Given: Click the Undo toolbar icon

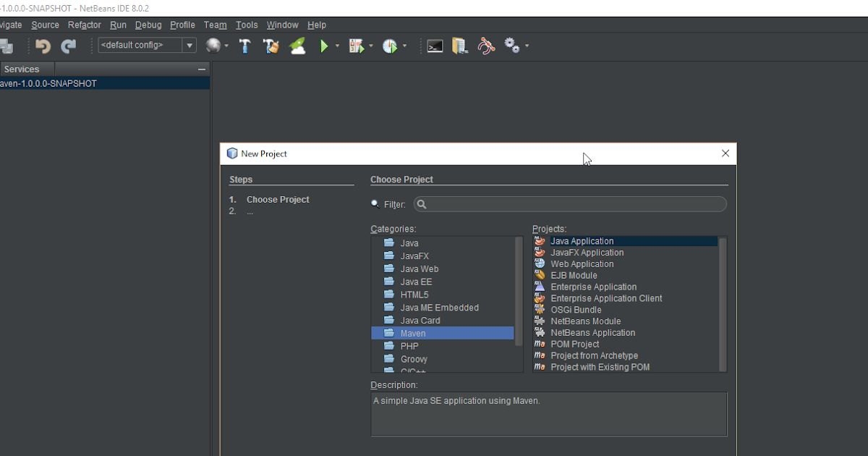Looking at the screenshot, I should (x=43, y=46).
